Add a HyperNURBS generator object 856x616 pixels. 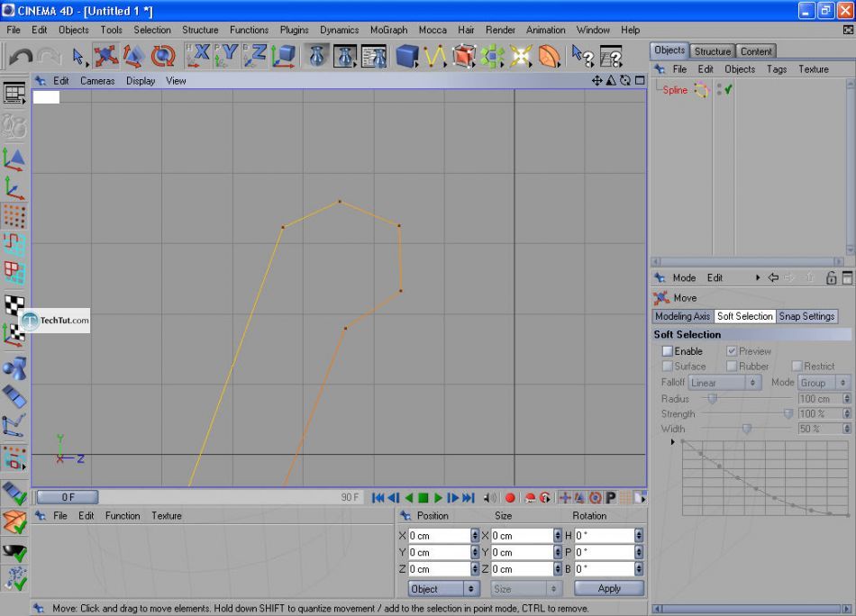(463, 56)
